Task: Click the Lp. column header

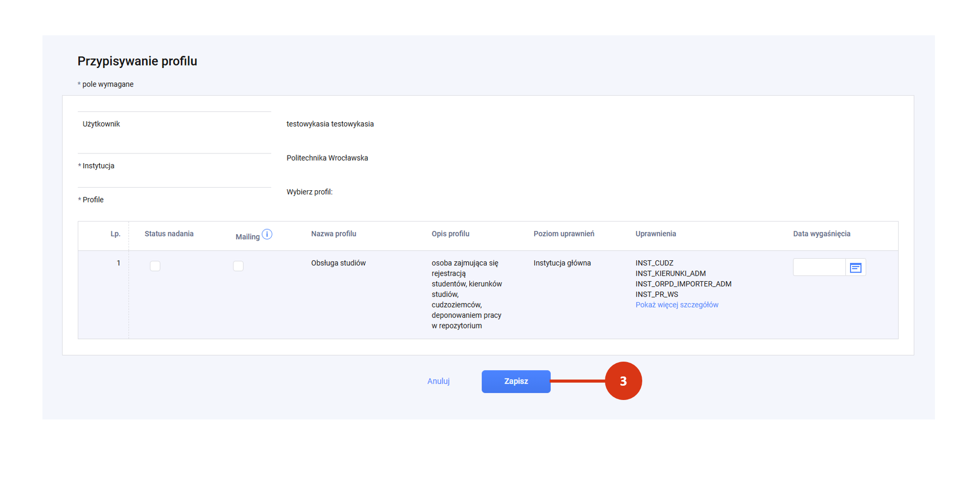Action: click(x=115, y=234)
